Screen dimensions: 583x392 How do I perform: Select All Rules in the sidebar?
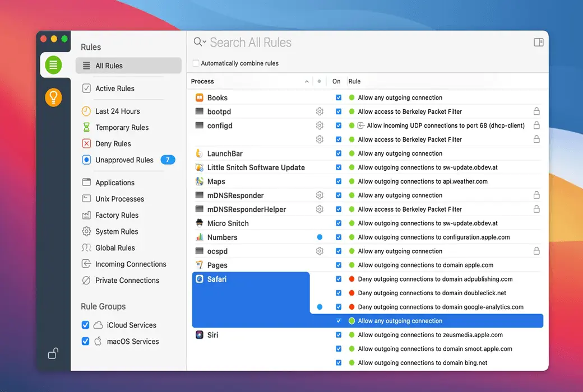(128, 66)
